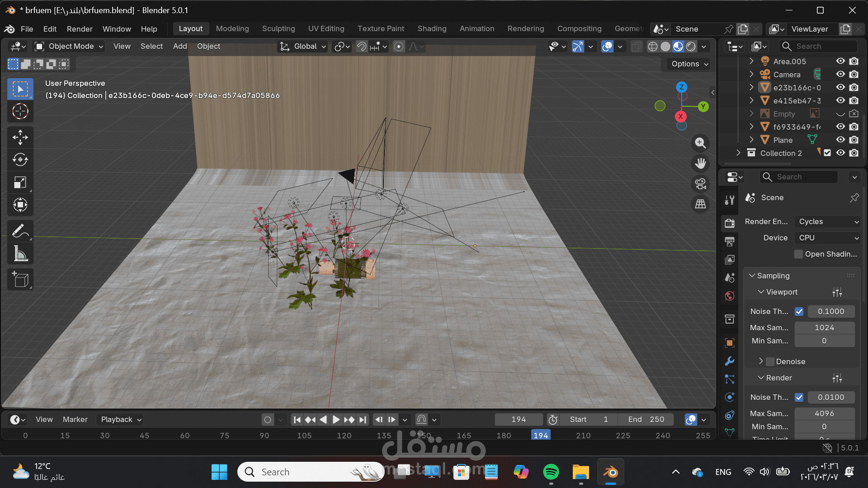Click the Options button in viewport
868x488 pixels.
(x=688, y=64)
